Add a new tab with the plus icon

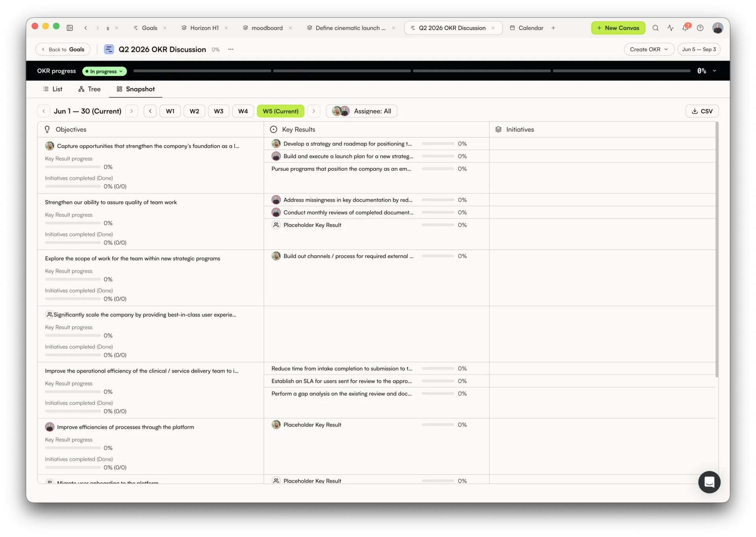pyautogui.click(x=553, y=28)
